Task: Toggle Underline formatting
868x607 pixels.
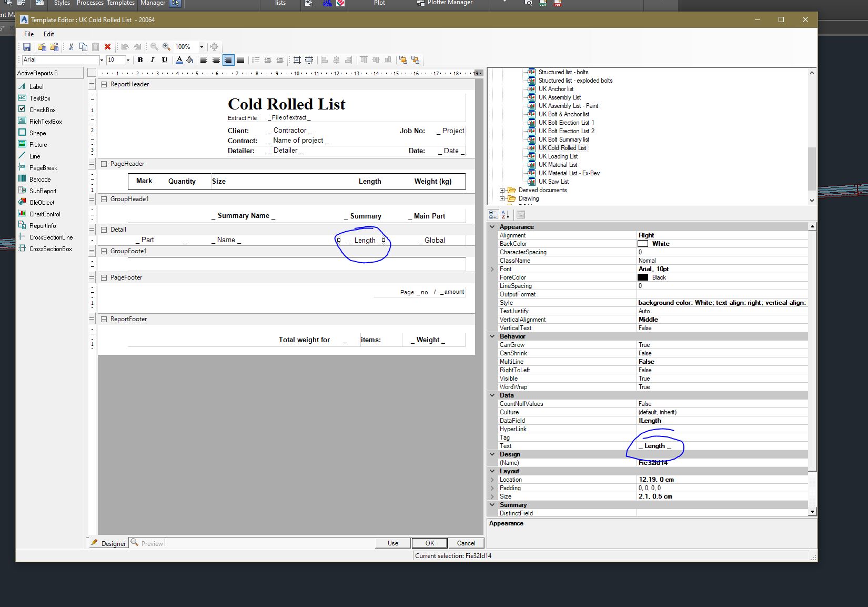Action: [x=165, y=60]
